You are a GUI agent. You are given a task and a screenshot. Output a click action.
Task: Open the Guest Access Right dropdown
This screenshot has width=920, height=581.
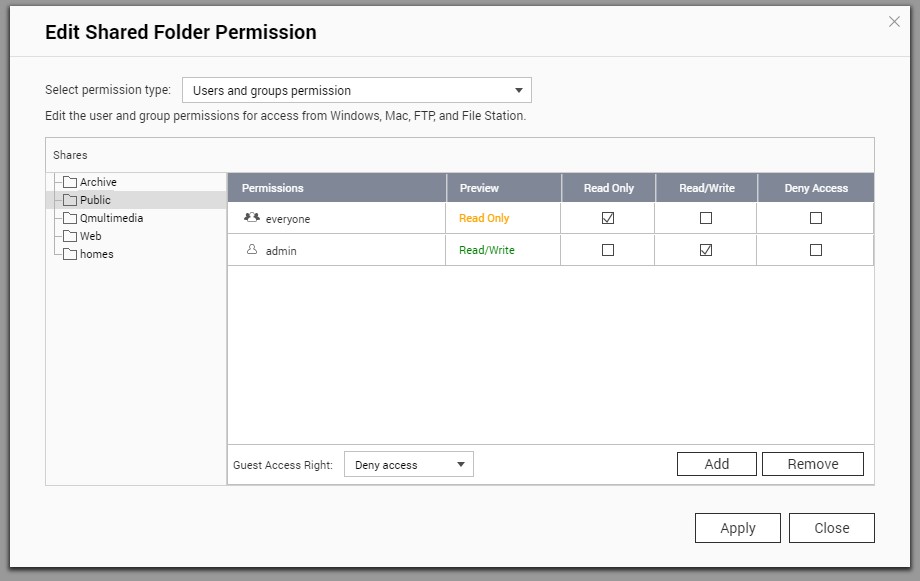[x=408, y=464]
